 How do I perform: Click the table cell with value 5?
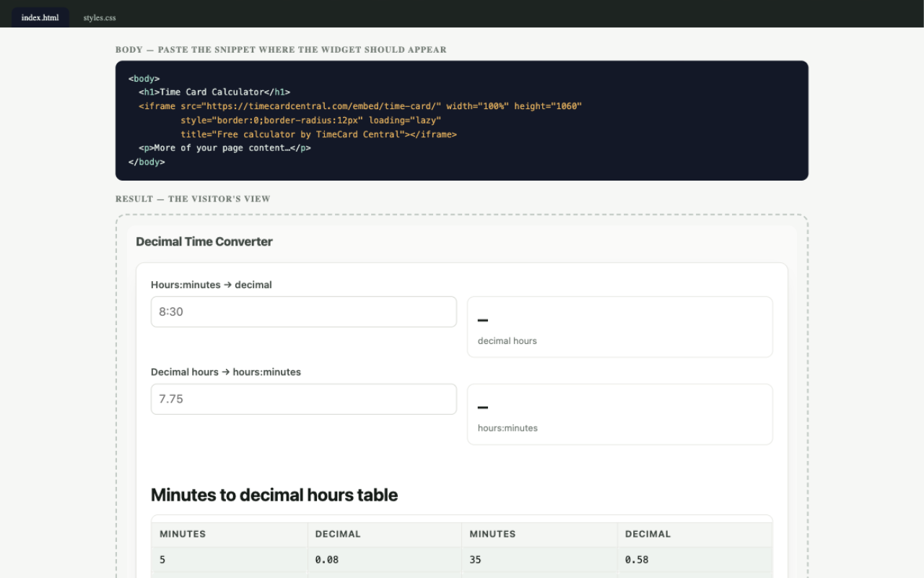(x=230, y=559)
